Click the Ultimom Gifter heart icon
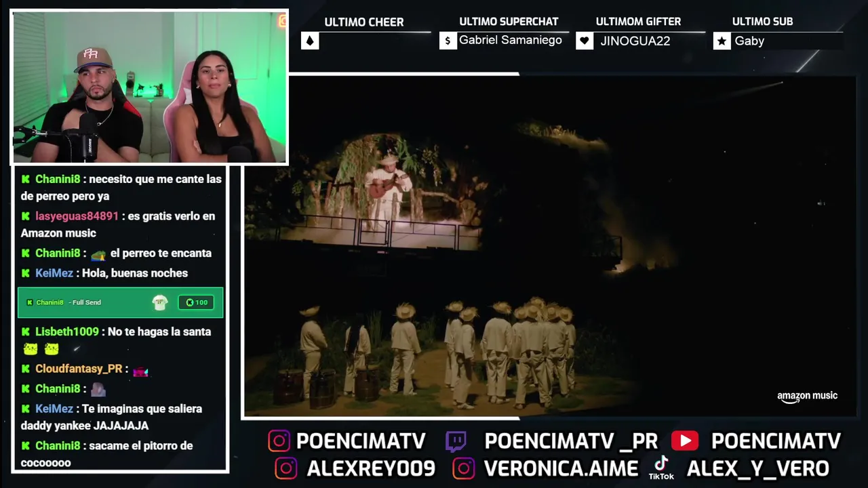The width and height of the screenshot is (868, 488). pyautogui.click(x=585, y=41)
